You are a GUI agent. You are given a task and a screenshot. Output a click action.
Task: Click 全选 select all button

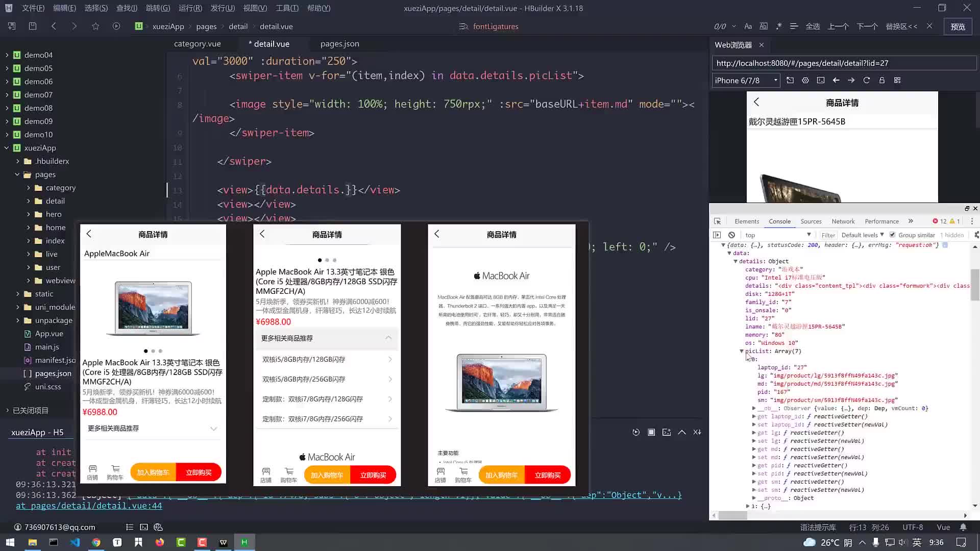813,26
